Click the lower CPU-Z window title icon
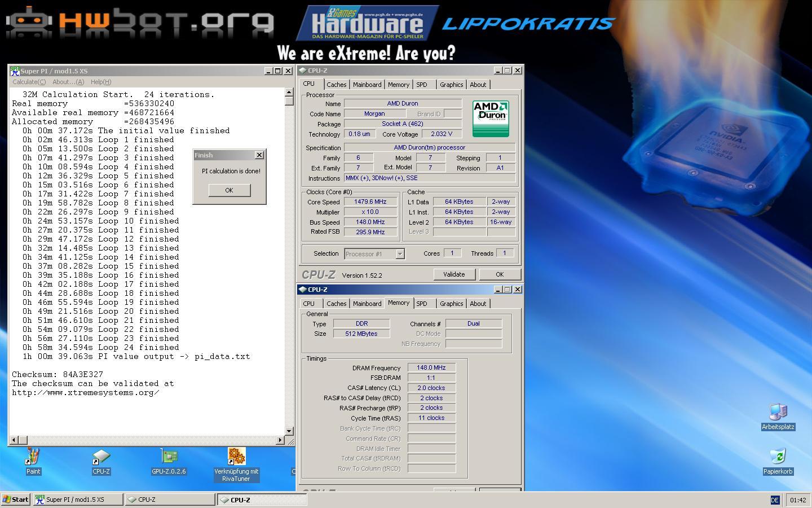Image resolution: width=812 pixels, height=508 pixels. [x=303, y=290]
